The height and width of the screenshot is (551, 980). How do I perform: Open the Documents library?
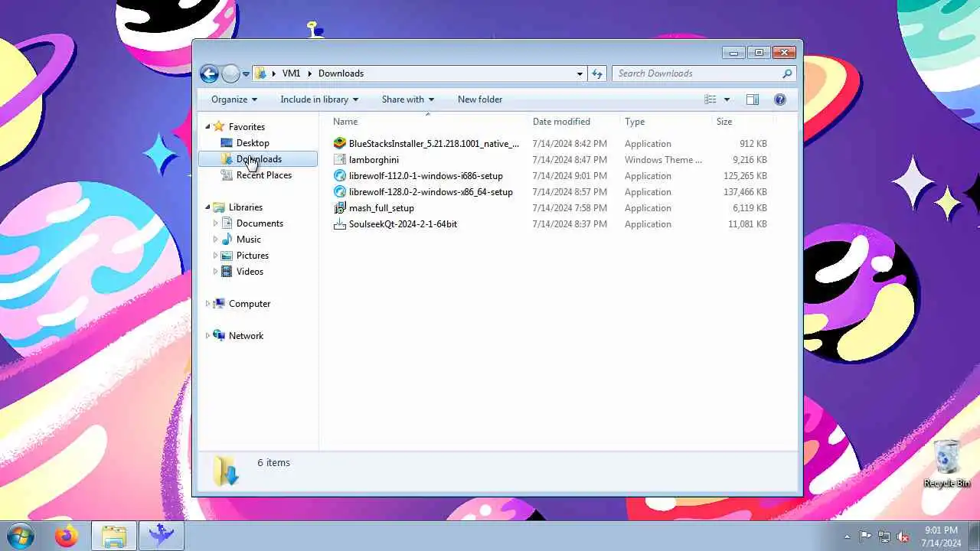[260, 223]
